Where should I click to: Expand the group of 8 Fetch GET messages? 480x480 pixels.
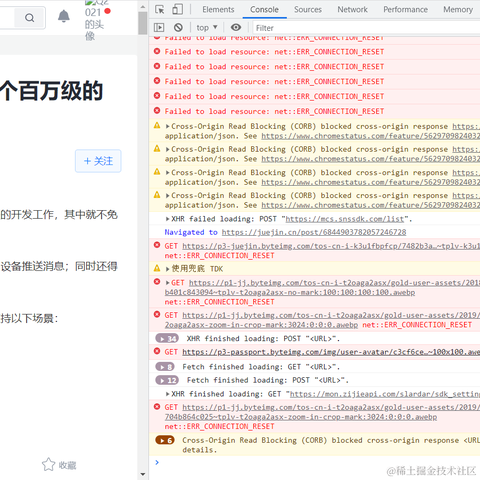(165, 367)
